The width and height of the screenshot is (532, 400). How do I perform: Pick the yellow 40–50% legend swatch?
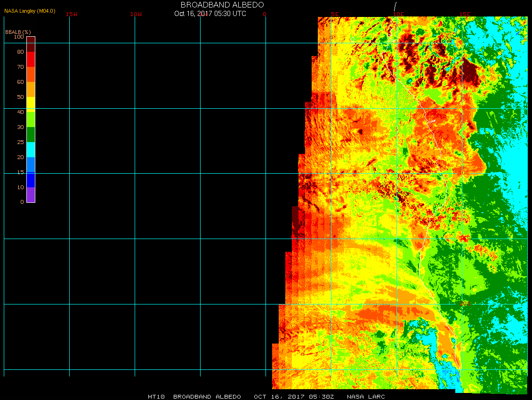click(31, 104)
